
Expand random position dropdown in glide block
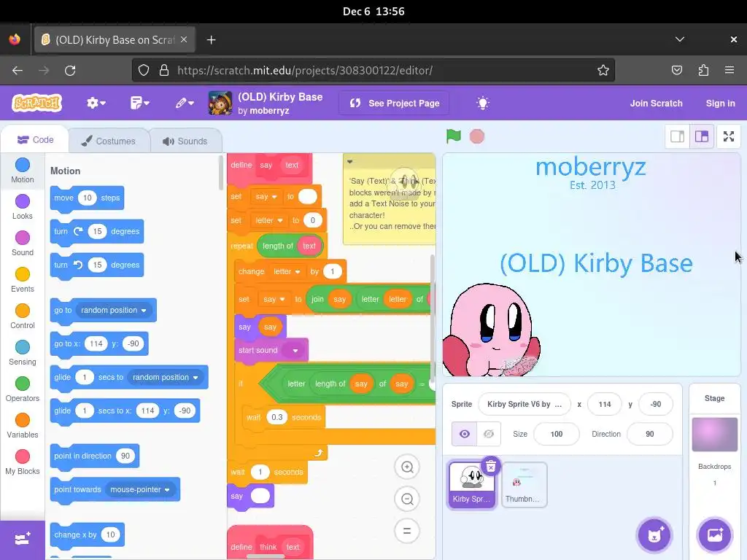click(165, 377)
